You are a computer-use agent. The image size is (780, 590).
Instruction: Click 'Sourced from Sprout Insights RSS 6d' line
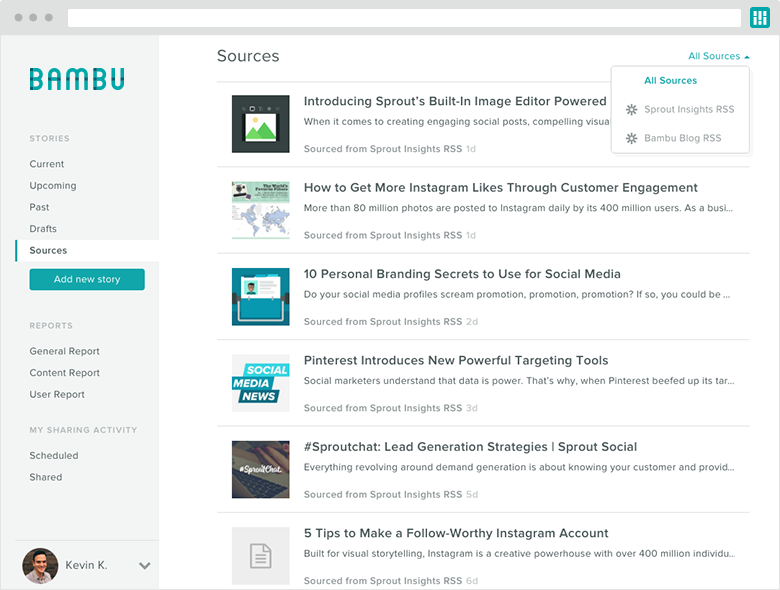click(391, 581)
